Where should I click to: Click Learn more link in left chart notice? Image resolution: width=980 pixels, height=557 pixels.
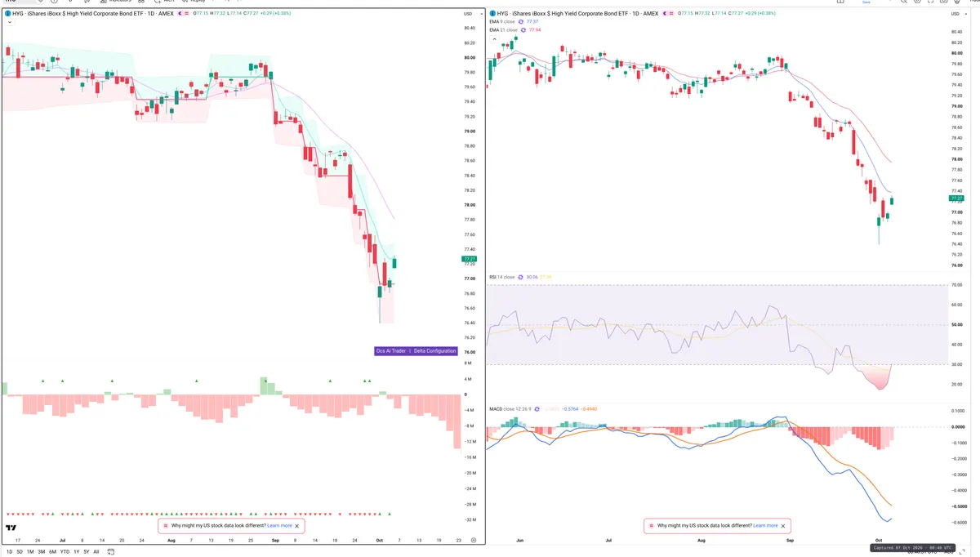click(x=279, y=526)
